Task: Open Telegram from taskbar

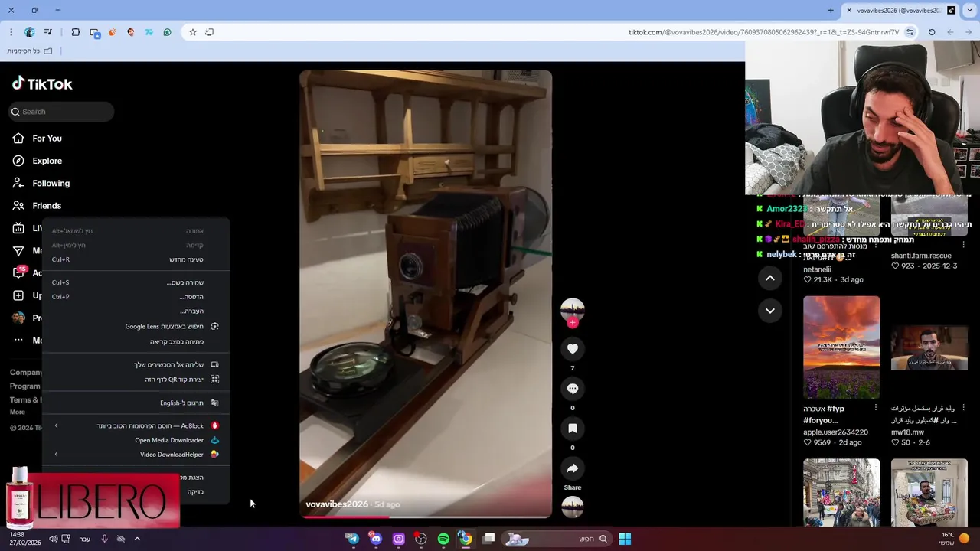Action: pos(352,539)
